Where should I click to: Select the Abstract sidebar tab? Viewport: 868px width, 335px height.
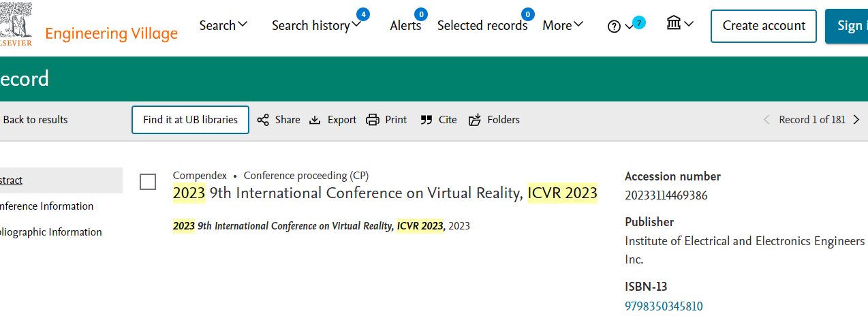pyautogui.click(x=61, y=180)
